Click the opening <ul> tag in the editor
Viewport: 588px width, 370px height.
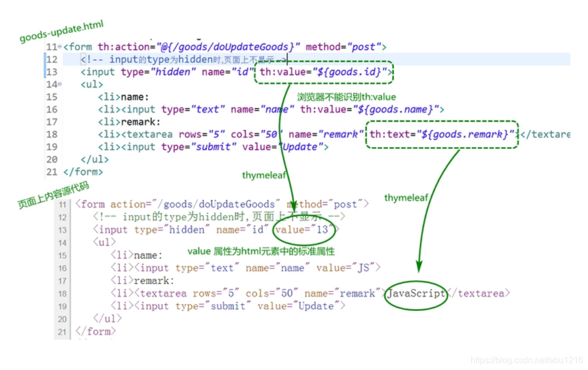point(92,84)
